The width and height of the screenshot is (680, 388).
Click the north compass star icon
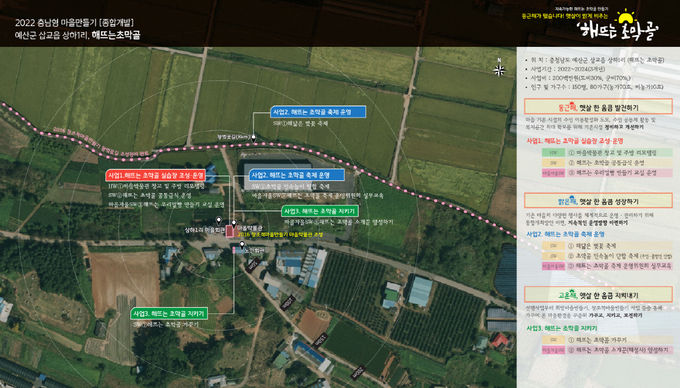499,69
